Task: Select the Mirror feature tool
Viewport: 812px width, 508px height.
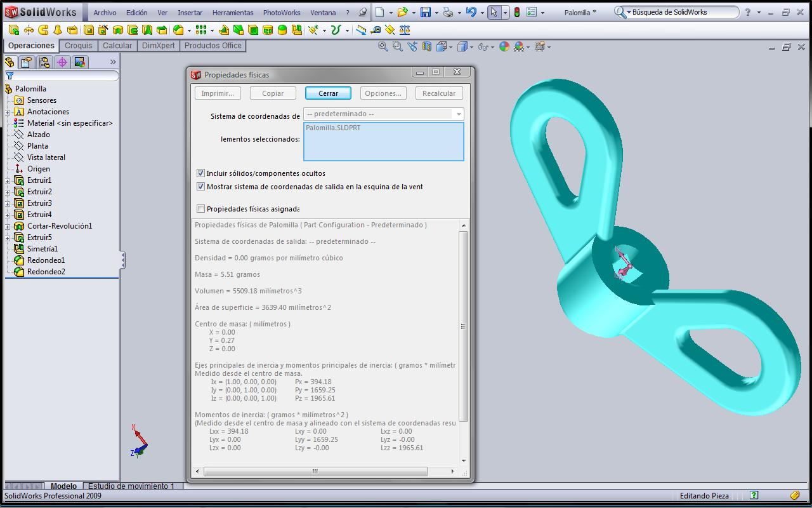Action: coord(296,30)
